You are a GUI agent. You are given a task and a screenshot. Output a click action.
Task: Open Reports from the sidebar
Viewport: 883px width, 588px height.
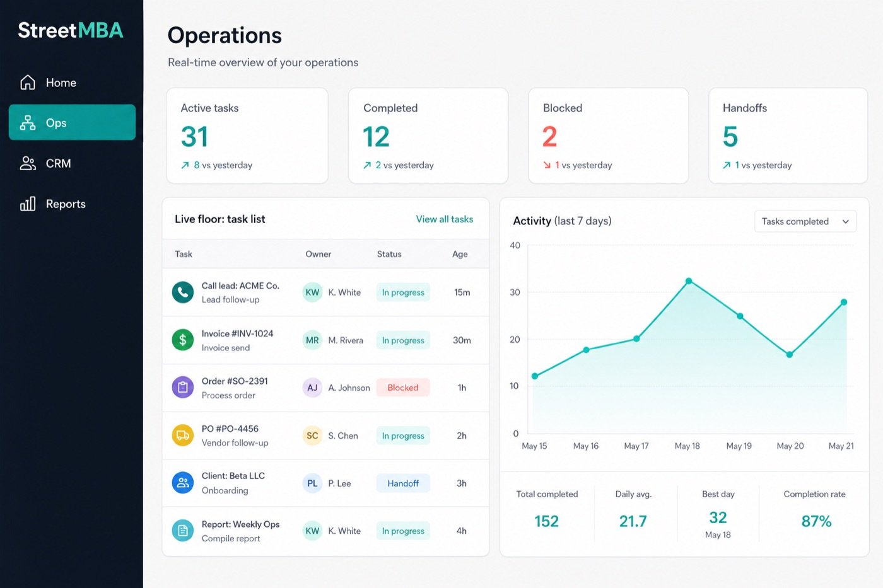[72, 204]
